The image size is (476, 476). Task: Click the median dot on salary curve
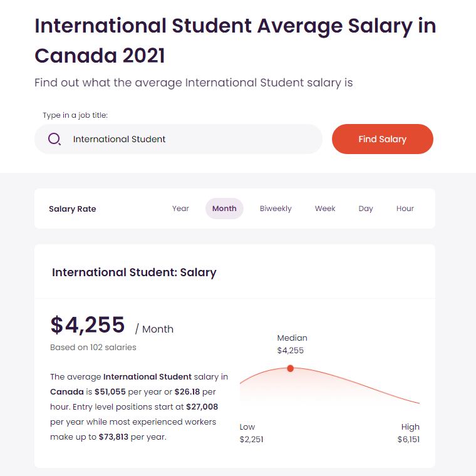click(290, 368)
